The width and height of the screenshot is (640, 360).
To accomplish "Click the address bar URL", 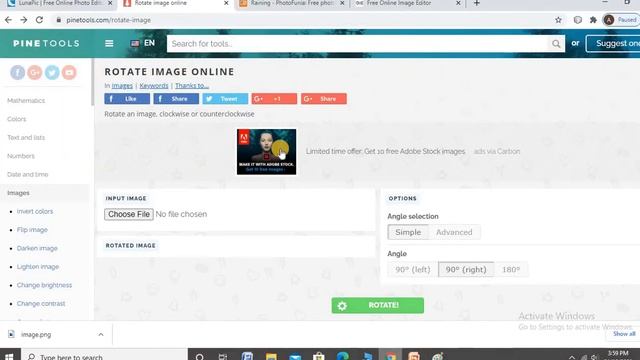I will pyautogui.click(x=109, y=20).
